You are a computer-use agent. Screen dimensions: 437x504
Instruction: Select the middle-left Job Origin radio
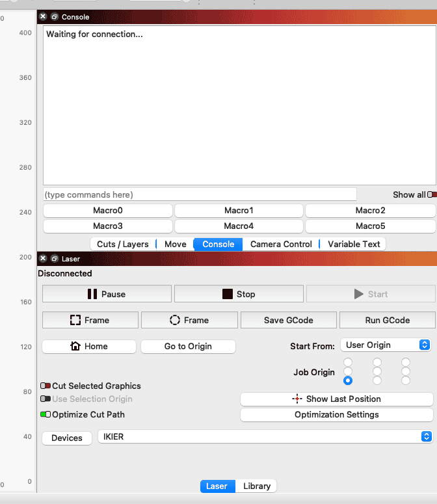tap(348, 371)
